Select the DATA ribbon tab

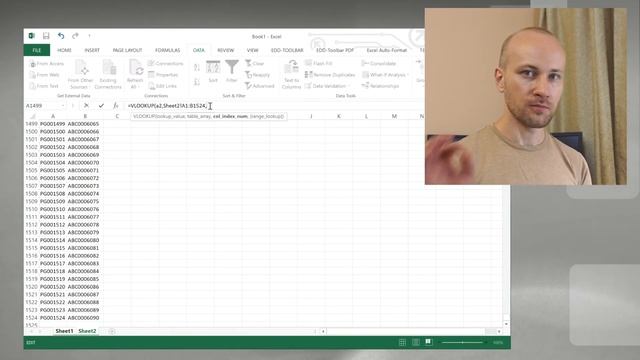[199, 50]
